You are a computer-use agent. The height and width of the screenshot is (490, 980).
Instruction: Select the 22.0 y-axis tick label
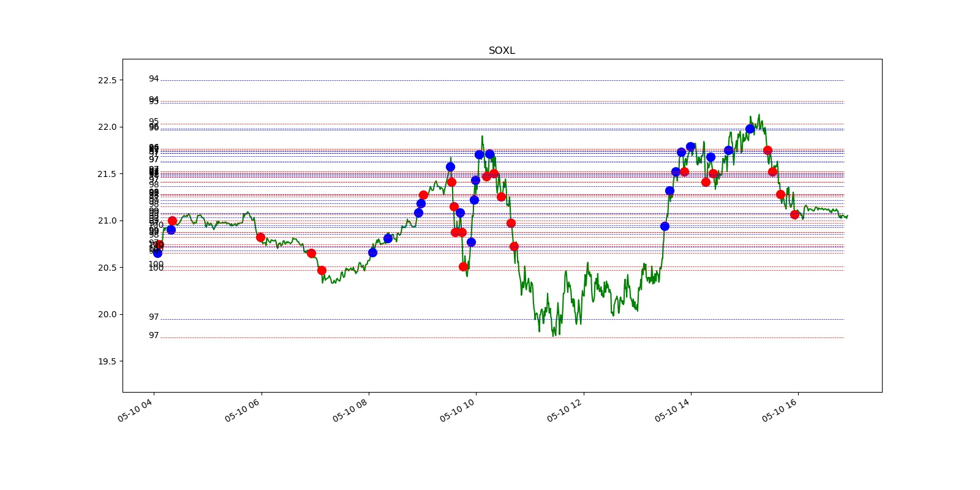107,127
